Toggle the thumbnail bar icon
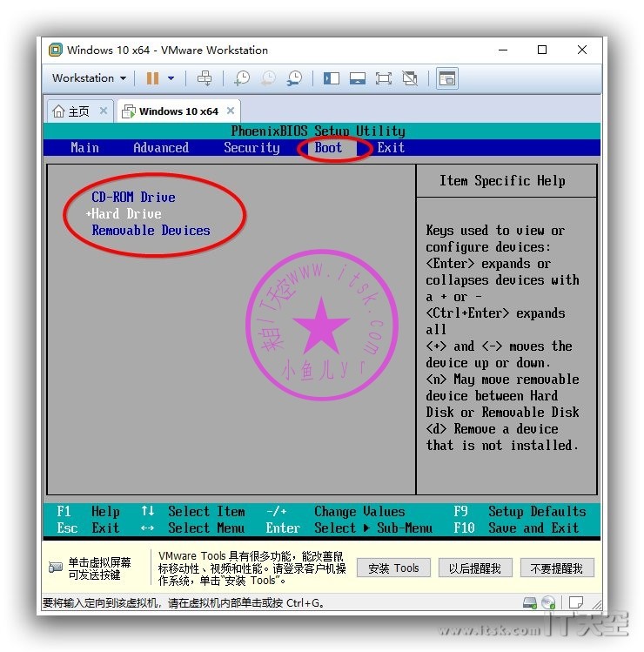The image size is (644, 652). point(358,78)
